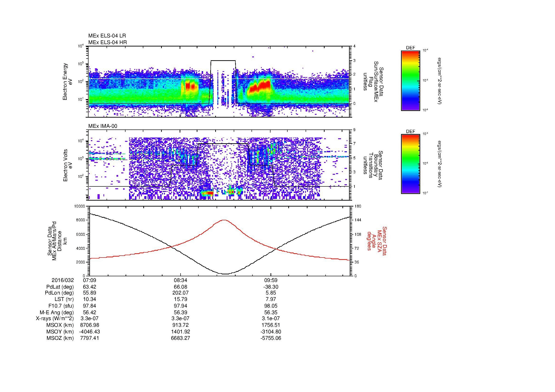555x392 pixels.
Task: Click the PdLon value 55.89
Action: [x=90, y=293]
